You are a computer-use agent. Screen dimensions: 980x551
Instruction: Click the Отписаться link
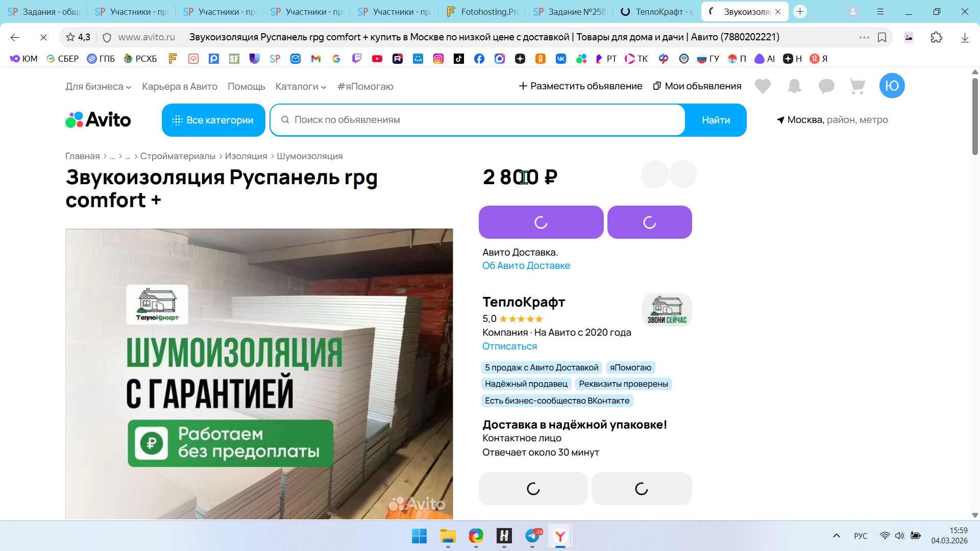point(509,346)
